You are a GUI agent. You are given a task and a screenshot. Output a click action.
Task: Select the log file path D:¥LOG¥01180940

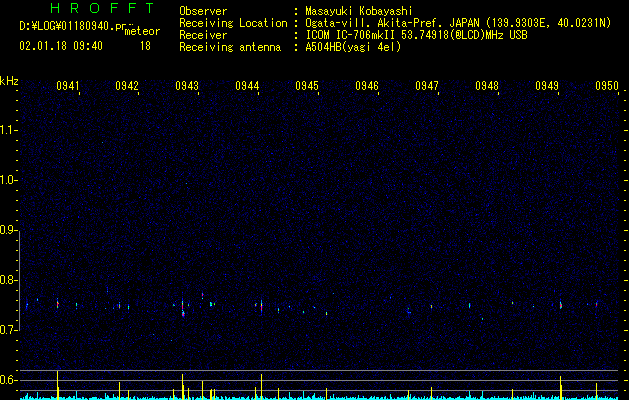(x=66, y=26)
